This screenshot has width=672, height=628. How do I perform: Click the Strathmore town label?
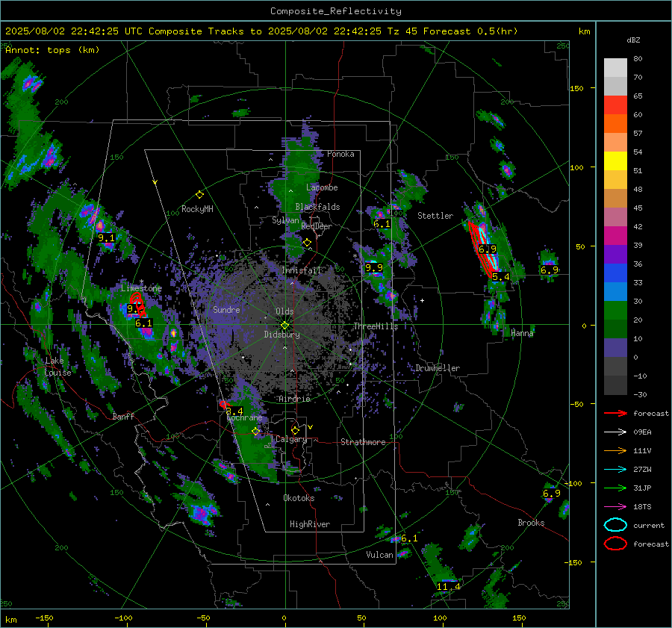point(363,442)
